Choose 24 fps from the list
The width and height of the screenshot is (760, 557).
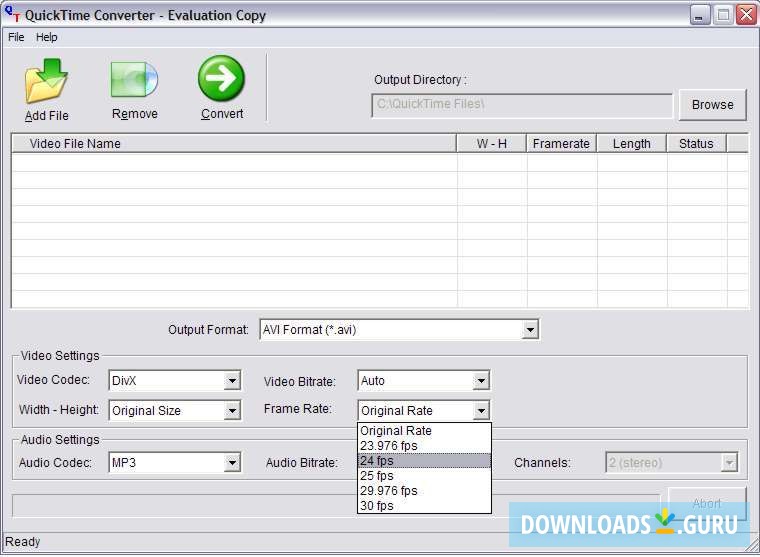point(424,461)
